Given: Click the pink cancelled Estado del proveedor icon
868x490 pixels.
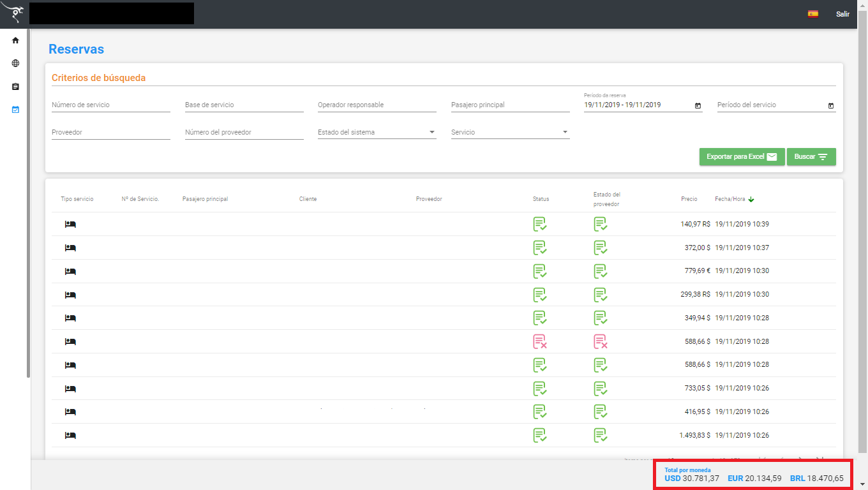Looking at the screenshot, I should [601, 341].
